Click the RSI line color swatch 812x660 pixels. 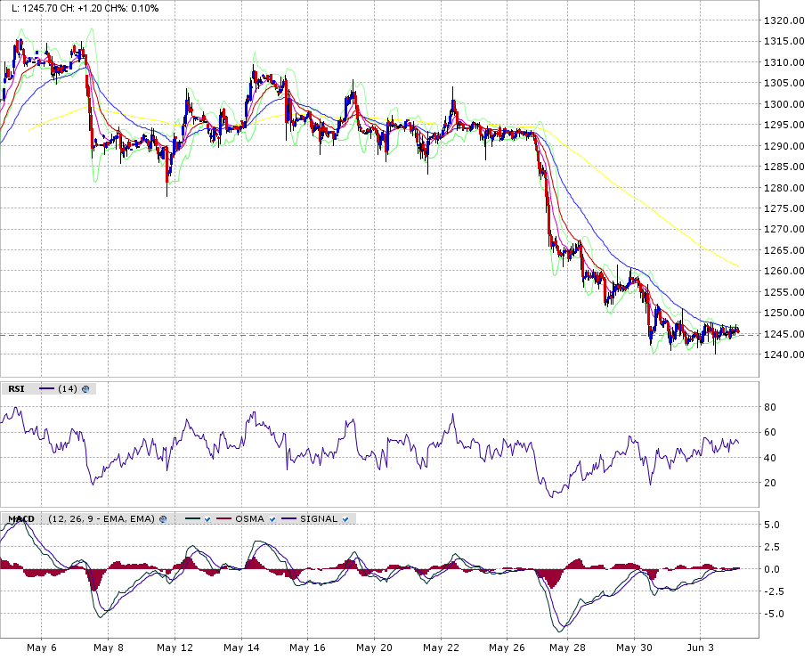click(x=46, y=388)
